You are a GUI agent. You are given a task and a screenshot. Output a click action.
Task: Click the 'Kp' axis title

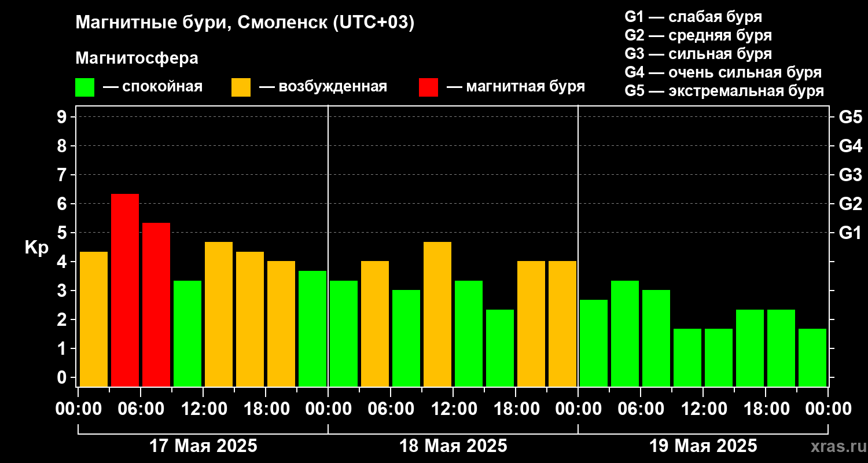(36, 247)
